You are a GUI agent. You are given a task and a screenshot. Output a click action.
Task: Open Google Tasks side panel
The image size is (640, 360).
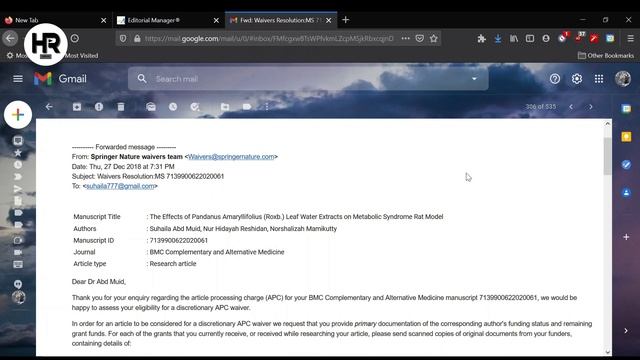tap(626, 164)
